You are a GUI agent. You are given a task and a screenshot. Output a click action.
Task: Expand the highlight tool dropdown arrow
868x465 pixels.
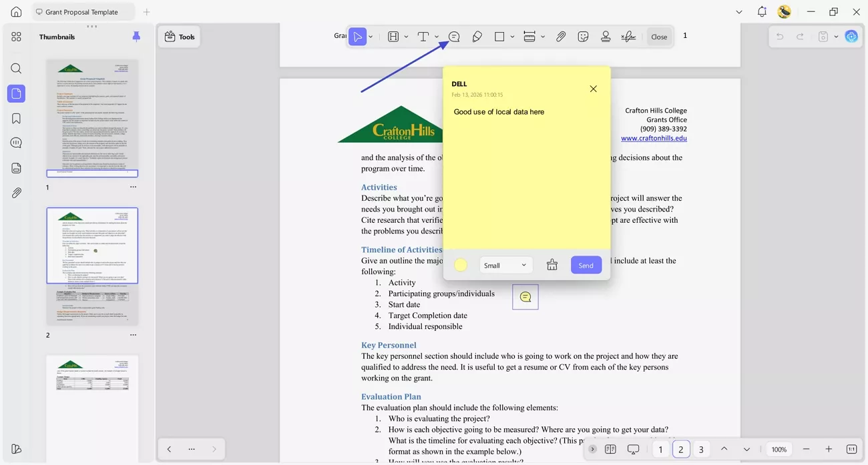pos(406,37)
